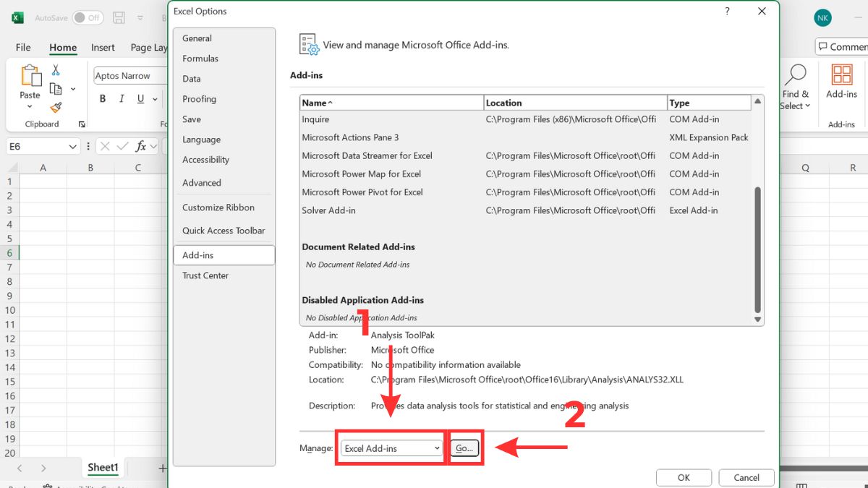Open the Formulas options category

point(224,59)
